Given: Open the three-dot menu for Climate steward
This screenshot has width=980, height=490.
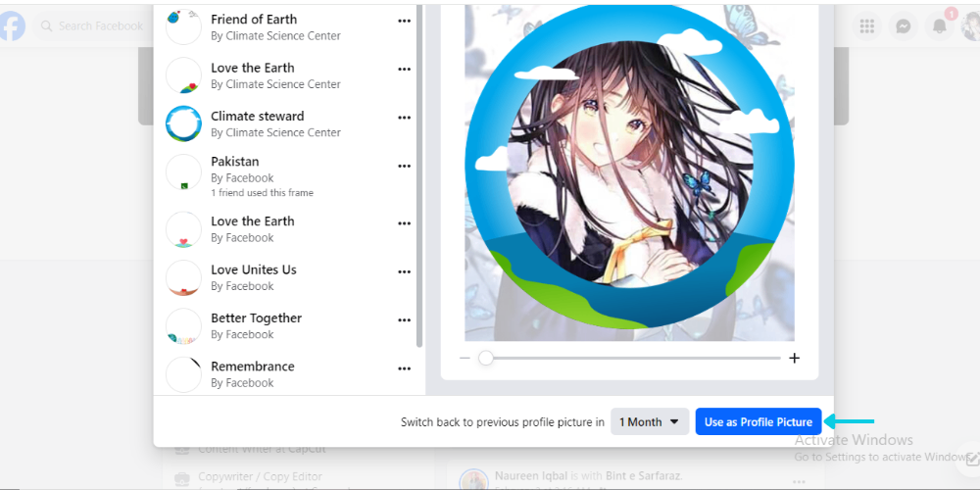Looking at the screenshot, I should click(405, 118).
